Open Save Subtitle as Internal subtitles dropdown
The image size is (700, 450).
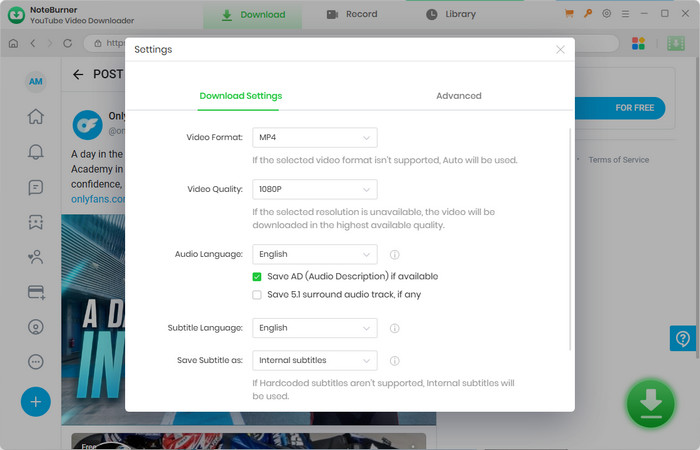pyautogui.click(x=315, y=361)
